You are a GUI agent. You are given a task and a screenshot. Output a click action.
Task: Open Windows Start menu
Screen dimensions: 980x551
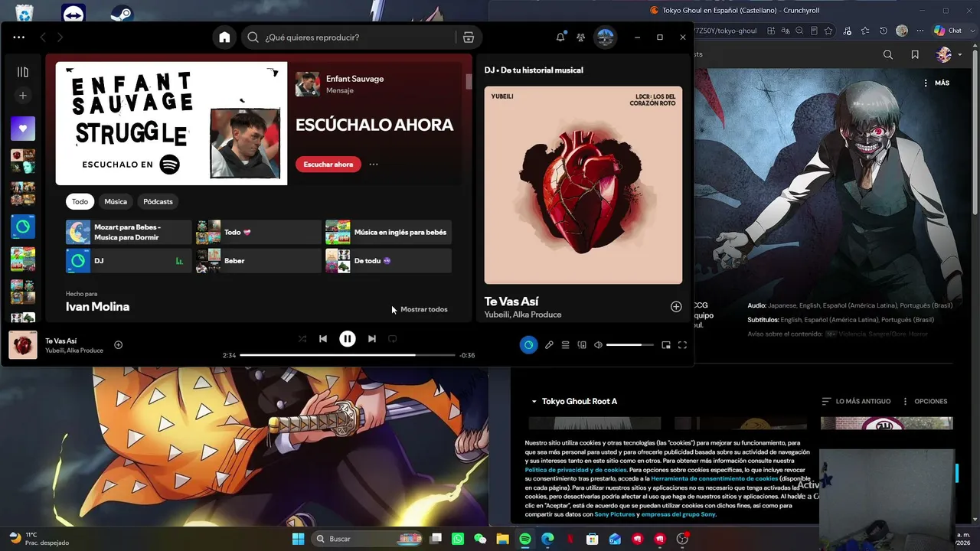click(298, 539)
